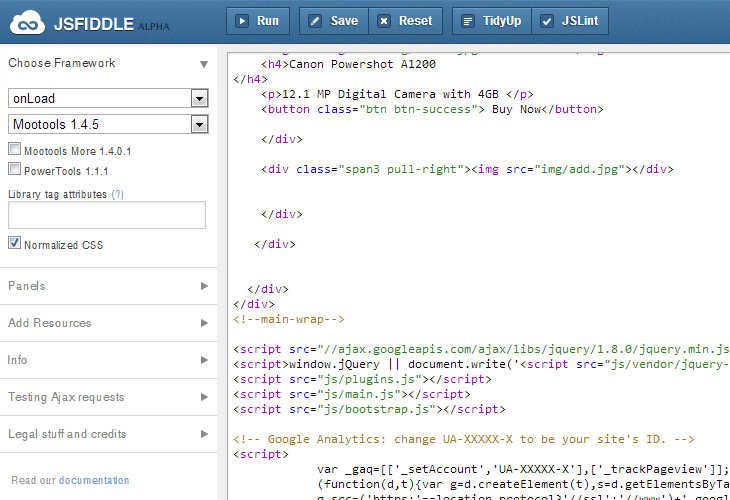This screenshot has height=500, width=730.
Task: Click the 'function(d,t)' code line
Action: (523, 484)
